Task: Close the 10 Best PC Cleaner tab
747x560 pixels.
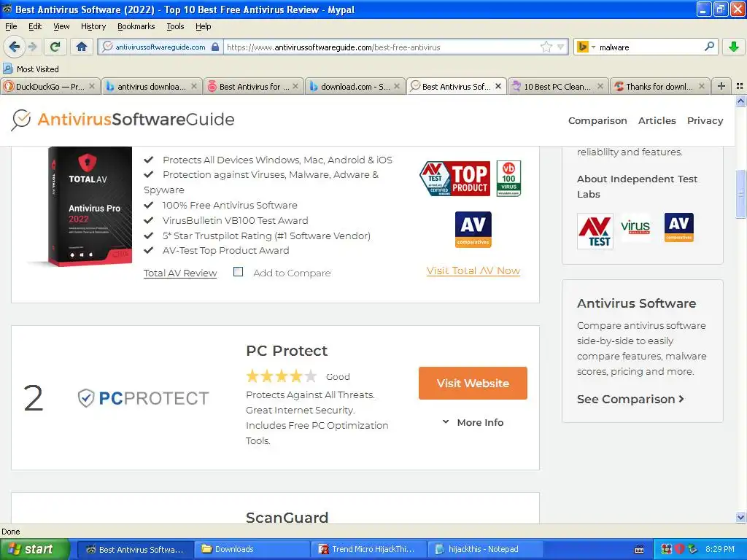Action: click(x=600, y=86)
